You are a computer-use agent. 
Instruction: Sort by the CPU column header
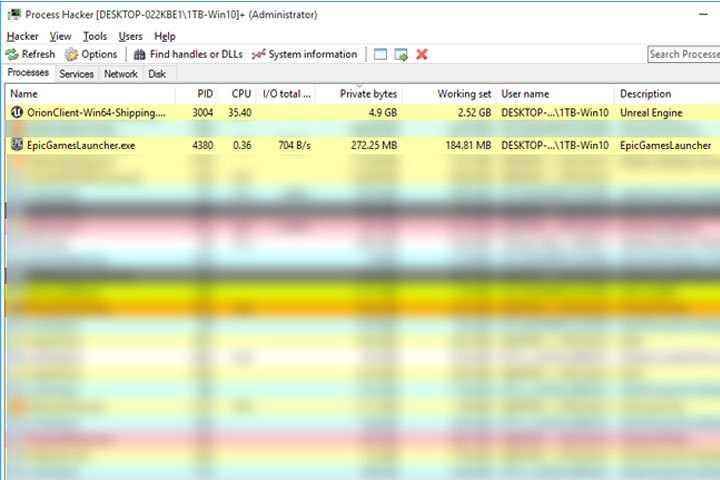click(237, 94)
